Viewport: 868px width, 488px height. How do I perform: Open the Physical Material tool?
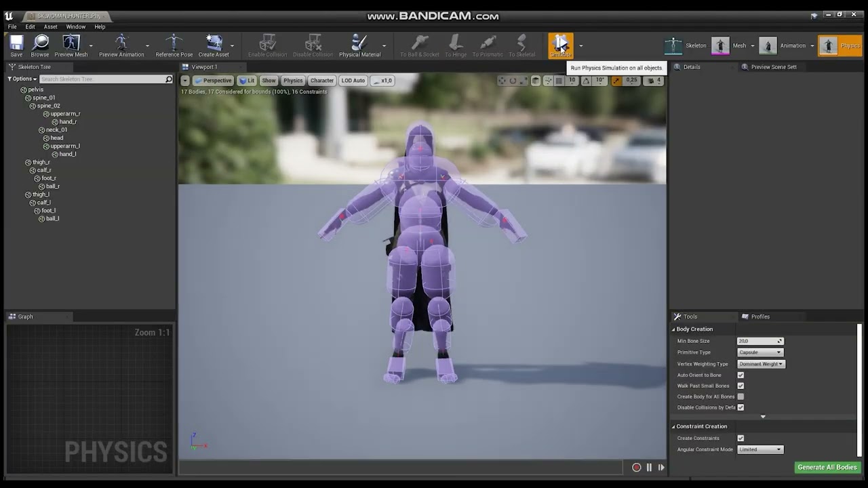click(360, 46)
